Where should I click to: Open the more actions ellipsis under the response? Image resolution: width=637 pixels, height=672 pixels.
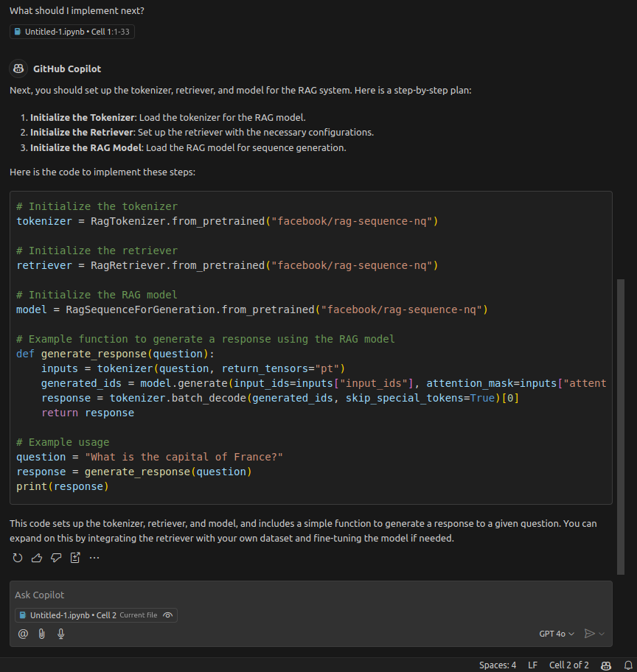coord(94,558)
